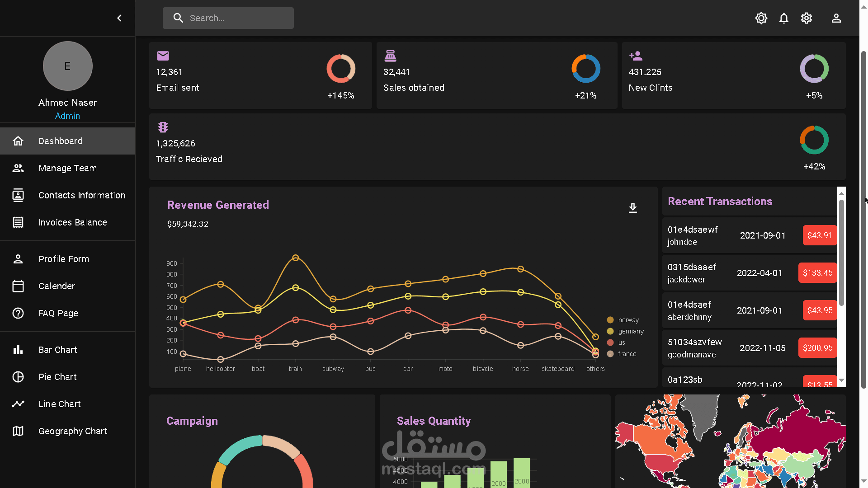Click the norway data point at train

[296, 258]
